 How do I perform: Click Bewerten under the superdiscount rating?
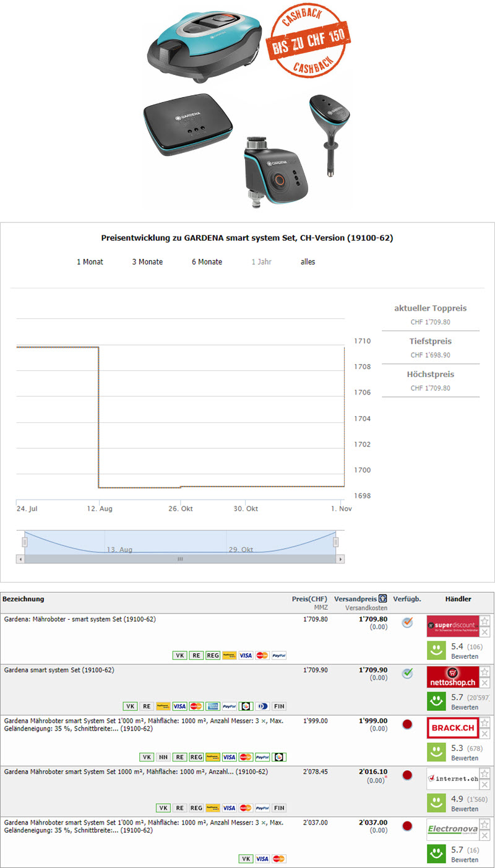[x=465, y=656]
